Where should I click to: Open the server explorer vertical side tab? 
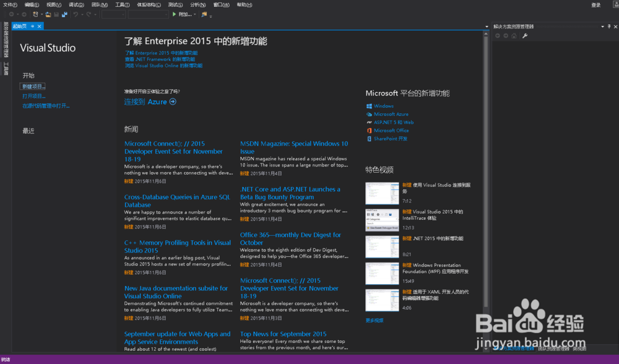[6, 40]
